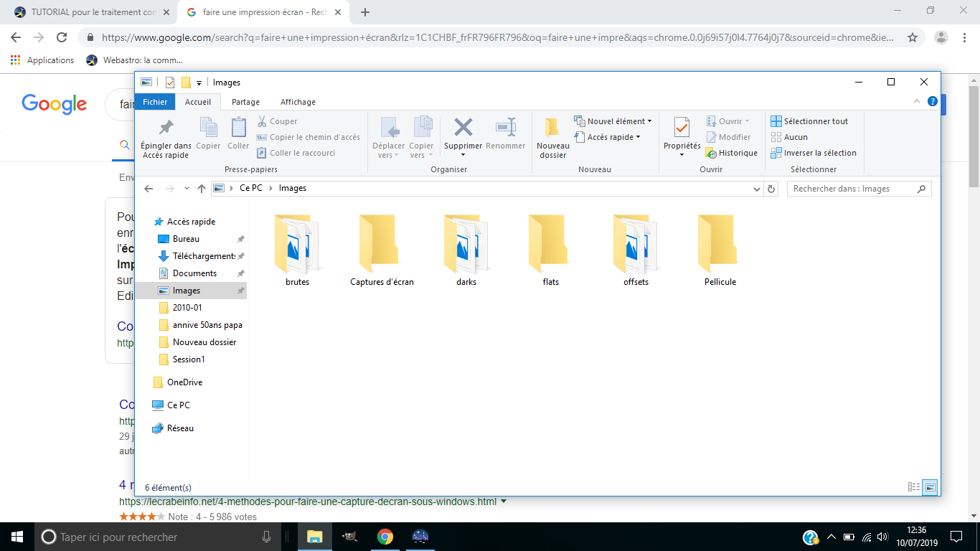Image resolution: width=980 pixels, height=551 pixels.
Task: Go back in the Explorer window
Action: click(149, 189)
